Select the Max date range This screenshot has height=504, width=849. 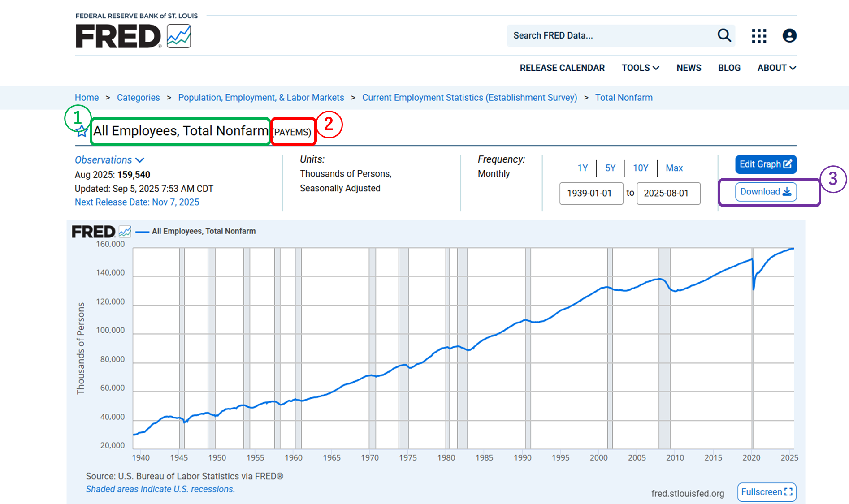coord(674,168)
